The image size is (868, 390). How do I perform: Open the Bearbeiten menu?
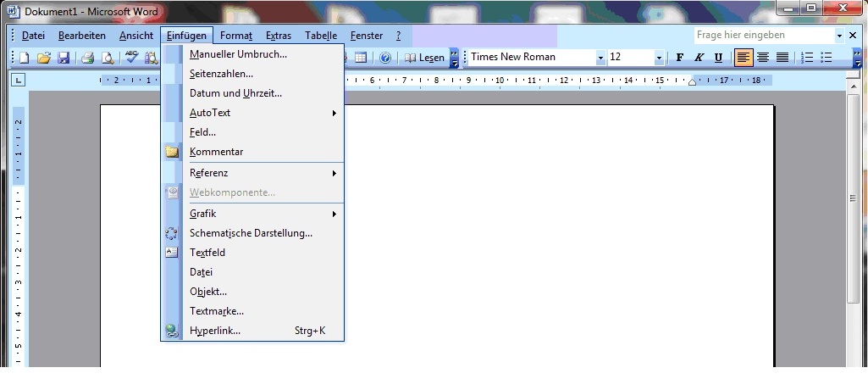coord(82,36)
